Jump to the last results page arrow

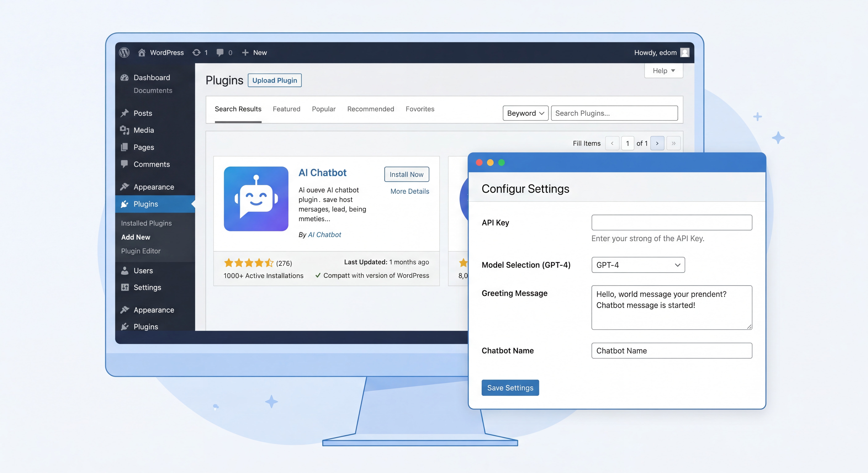point(674,143)
